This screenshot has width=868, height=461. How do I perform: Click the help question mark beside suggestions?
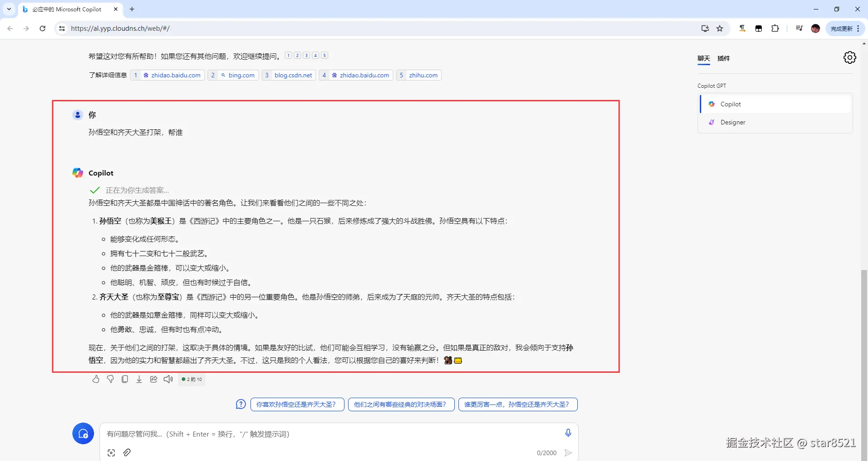[241, 404]
